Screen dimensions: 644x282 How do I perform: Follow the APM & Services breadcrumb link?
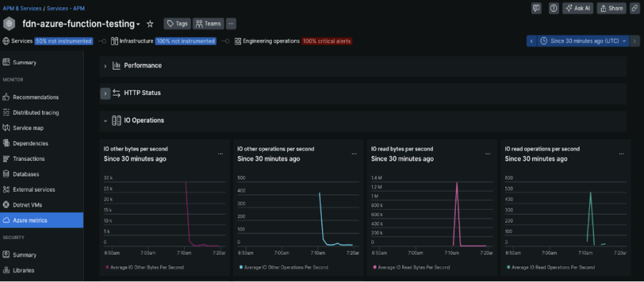[x=22, y=8]
